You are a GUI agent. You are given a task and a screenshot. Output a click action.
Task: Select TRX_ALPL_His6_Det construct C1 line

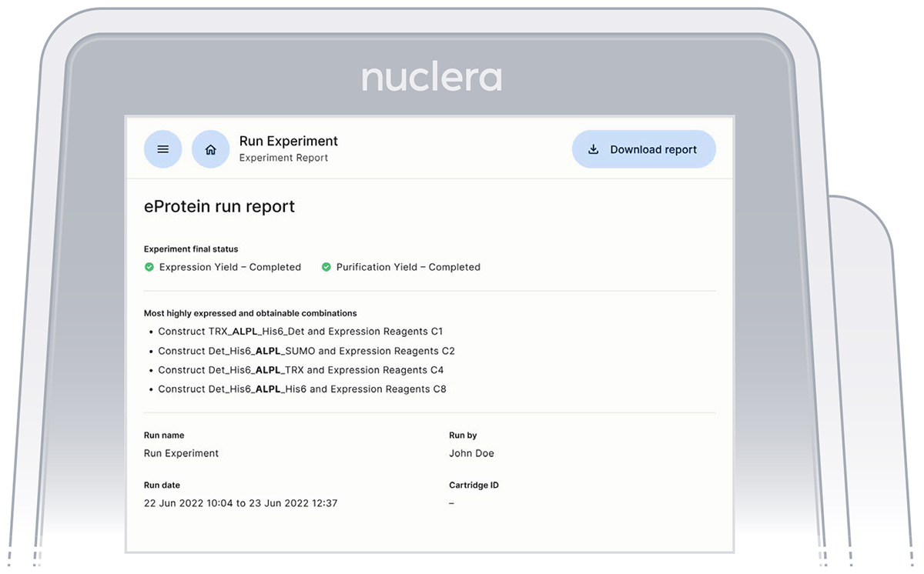point(300,332)
